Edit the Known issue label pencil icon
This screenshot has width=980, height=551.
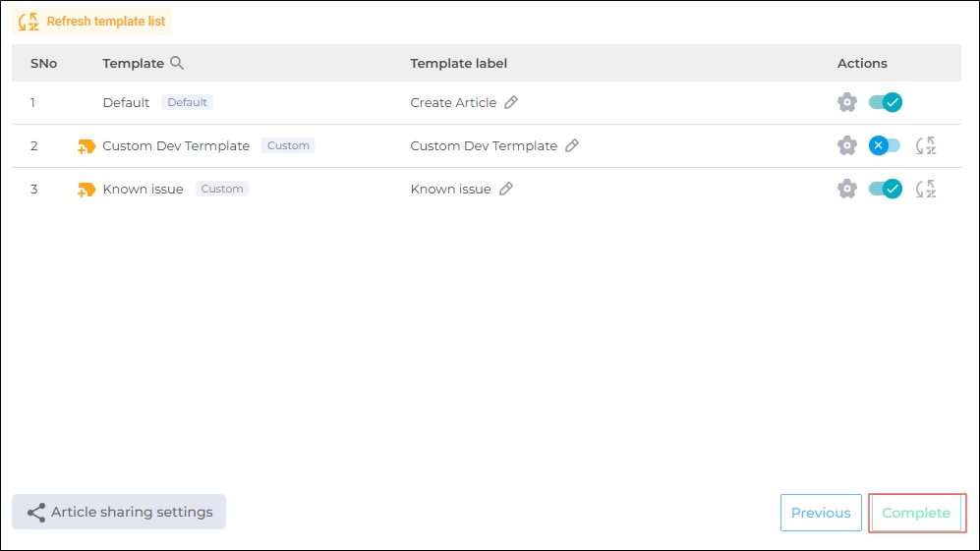[x=506, y=189]
